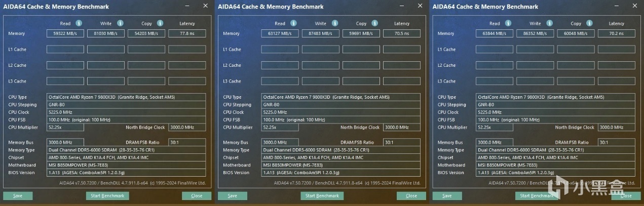644x206 pixels.
Task: Click Copy info icon in right window
Action: [590, 23]
